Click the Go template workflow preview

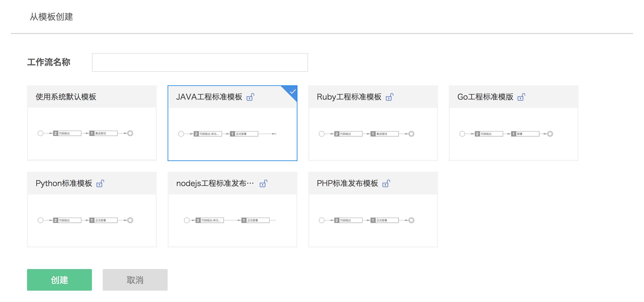pos(506,134)
